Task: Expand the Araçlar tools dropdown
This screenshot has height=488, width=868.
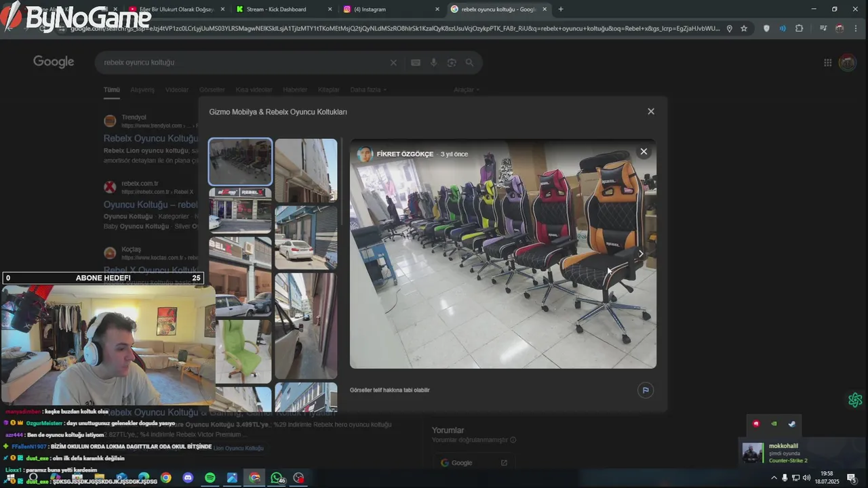Action: click(467, 89)
